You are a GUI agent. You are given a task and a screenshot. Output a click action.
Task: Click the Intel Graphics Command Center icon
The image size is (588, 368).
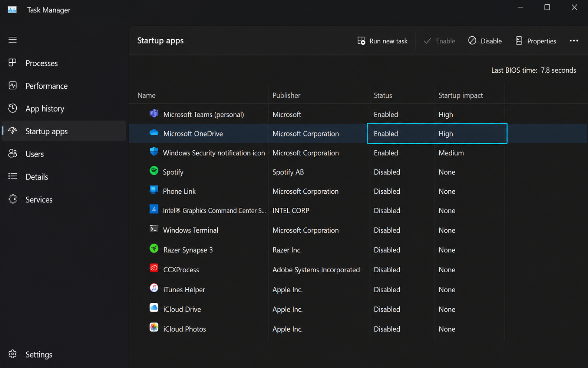154,209
